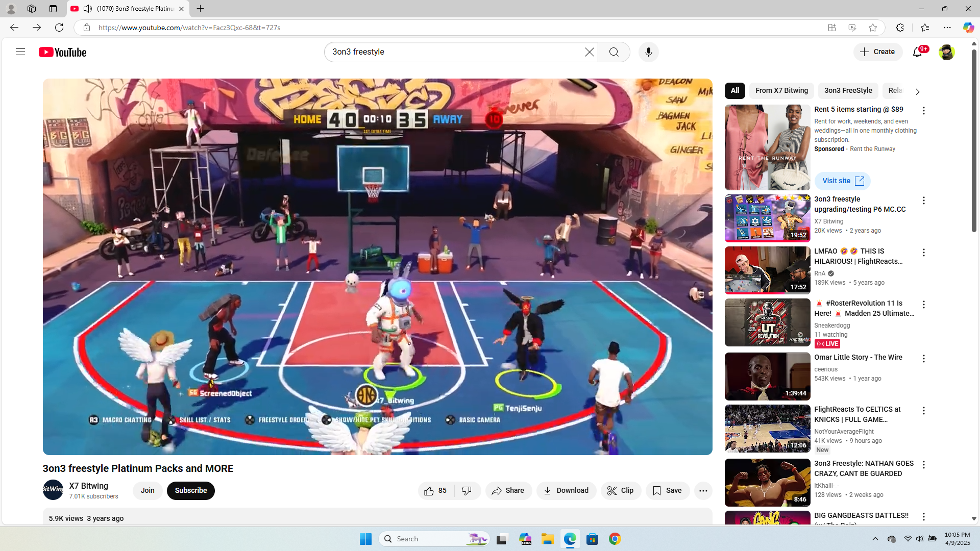Open the account avatar menu
The height and width of the screenshot is (551, 980).
(x=946, y=52)
